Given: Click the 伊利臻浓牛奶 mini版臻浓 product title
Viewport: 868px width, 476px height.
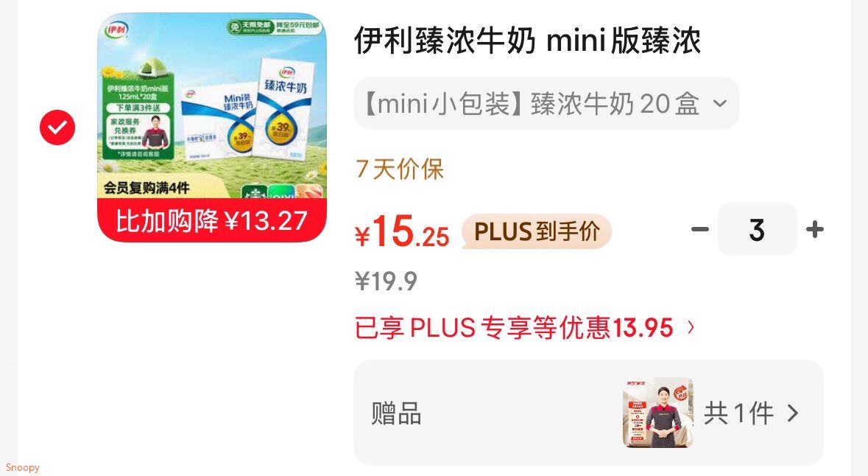Looking at the screenshot, I should pos(528,41).
